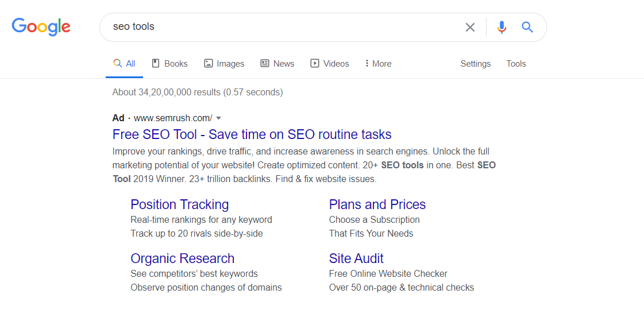Click the News tab newspaper icon
Image resolution: width=644 pixels, height=309 pixels.
[265, 64]
